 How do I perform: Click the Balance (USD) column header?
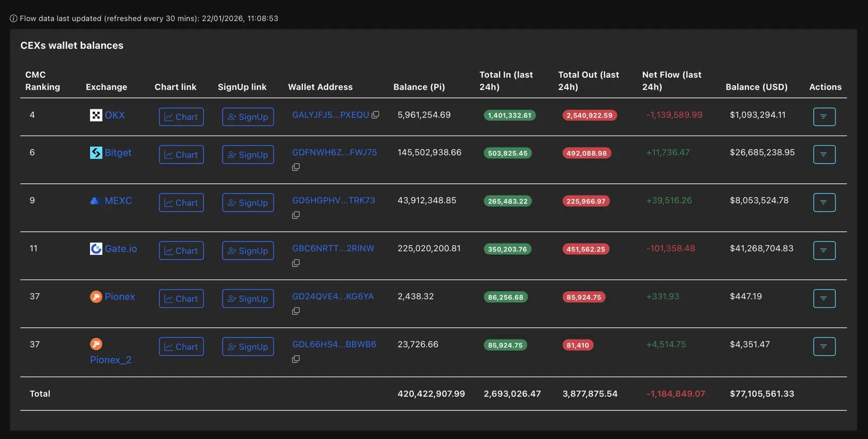[x=756, y=87]
